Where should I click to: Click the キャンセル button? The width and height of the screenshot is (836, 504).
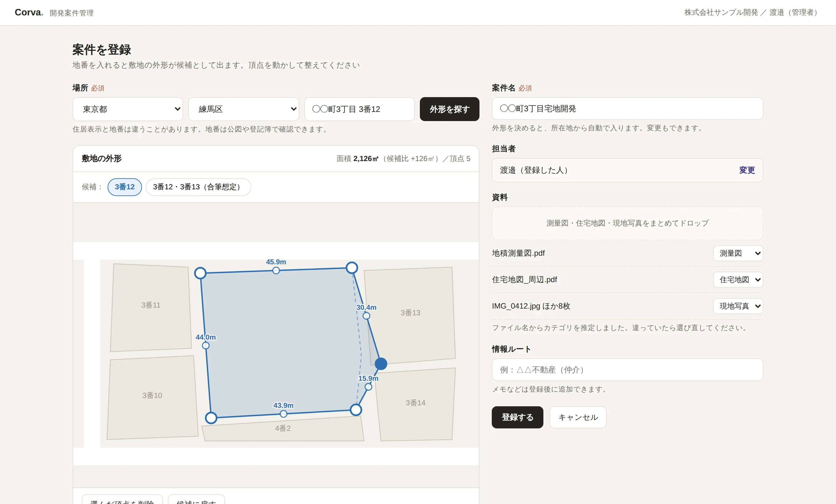pyautogui.click(x=578, y=417)
